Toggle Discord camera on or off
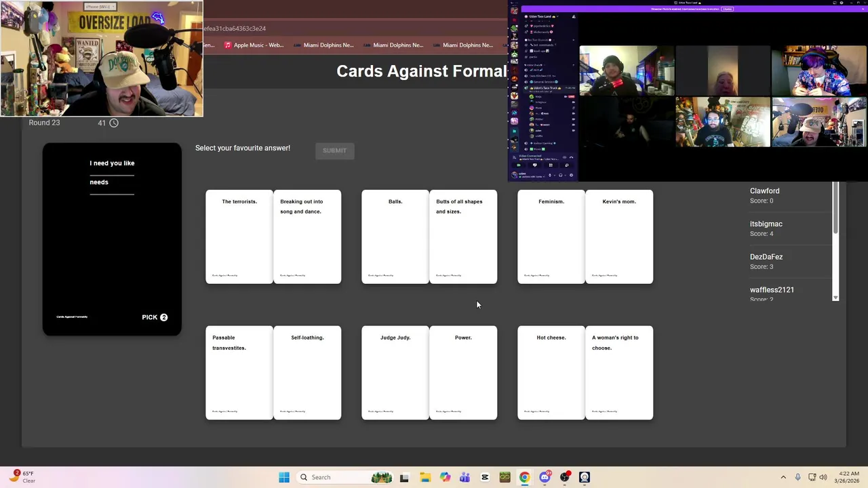 point(519,165)
